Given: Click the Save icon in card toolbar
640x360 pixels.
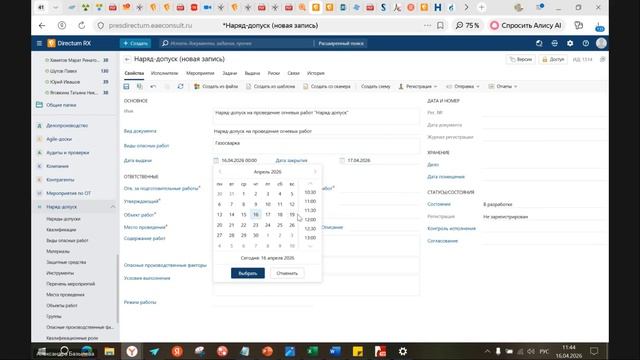Looking at the screenshot, I should pos(127,87).
